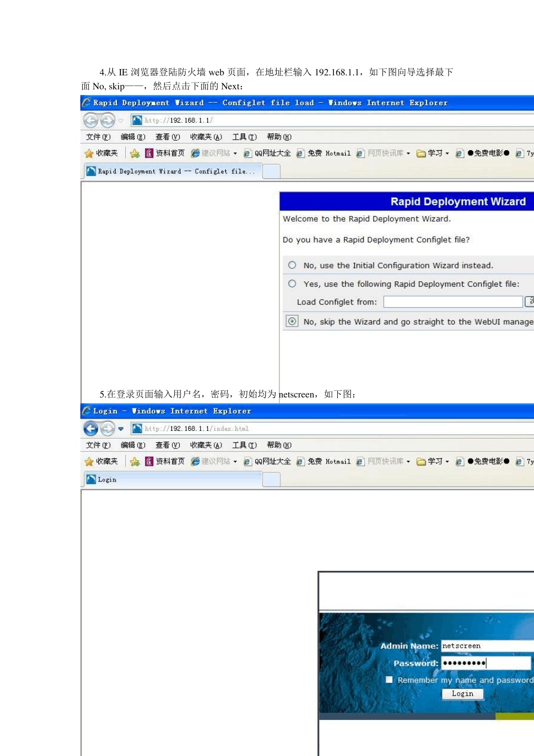Click IE logo in Login window title bar
This screenshot has height=756, width=534.
pyautogui.click(x=87, y=411)
